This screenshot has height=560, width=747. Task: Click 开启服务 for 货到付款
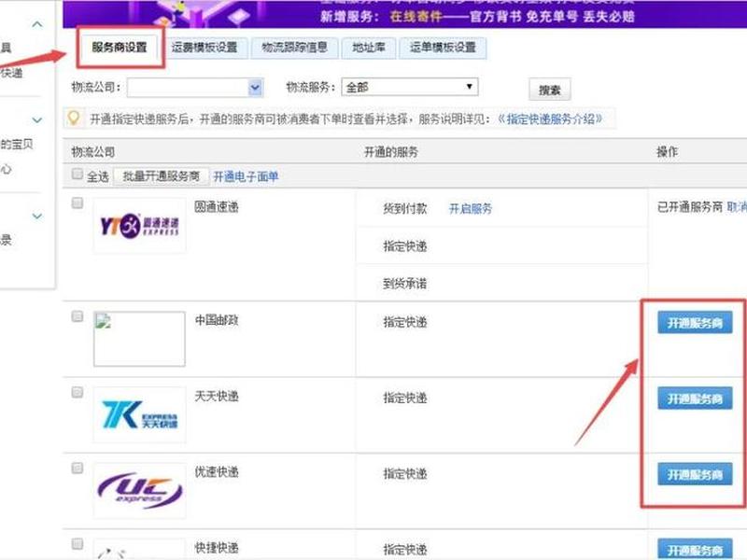pos(471,208)
